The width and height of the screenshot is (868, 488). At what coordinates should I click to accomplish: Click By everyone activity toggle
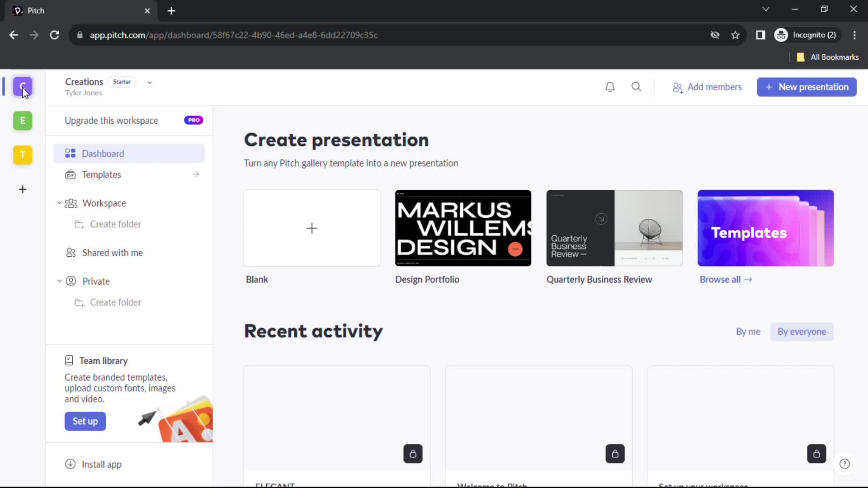point(802,331)
